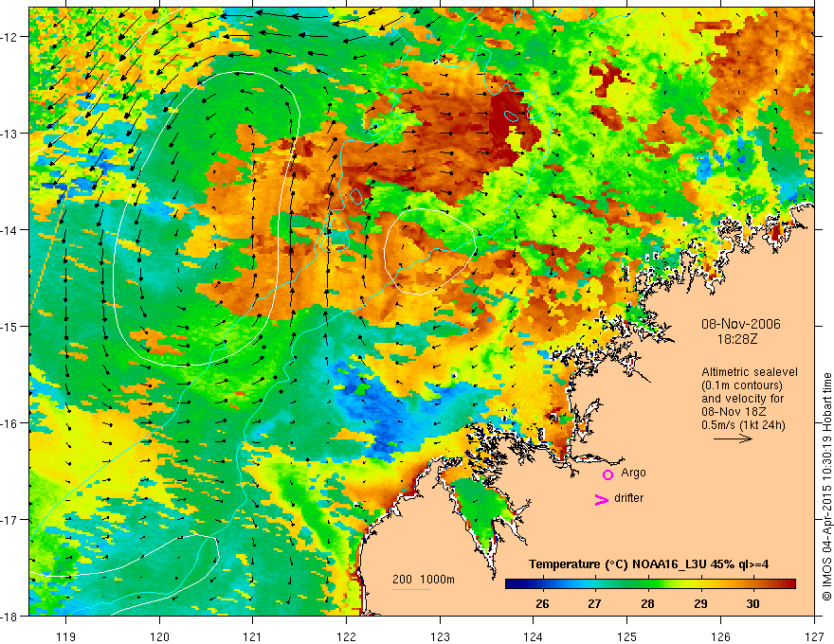
Task: Click the magenta Argo circle legend symbol
Action: (607, 474)
